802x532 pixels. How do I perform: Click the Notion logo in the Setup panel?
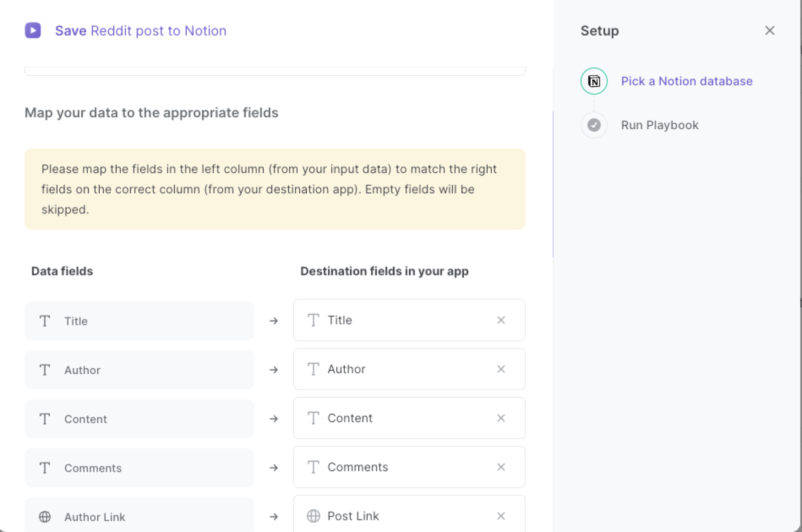(x=593, y=81)
